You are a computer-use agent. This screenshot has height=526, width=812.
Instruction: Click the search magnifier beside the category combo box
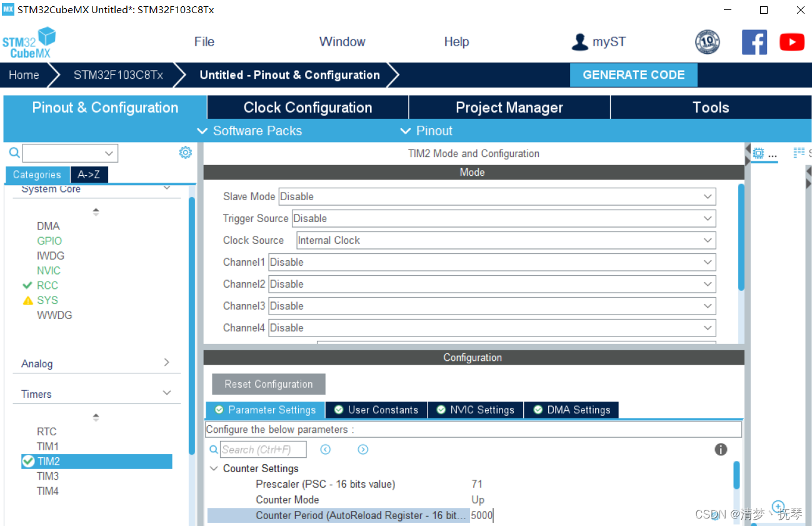tap(14, 153)
